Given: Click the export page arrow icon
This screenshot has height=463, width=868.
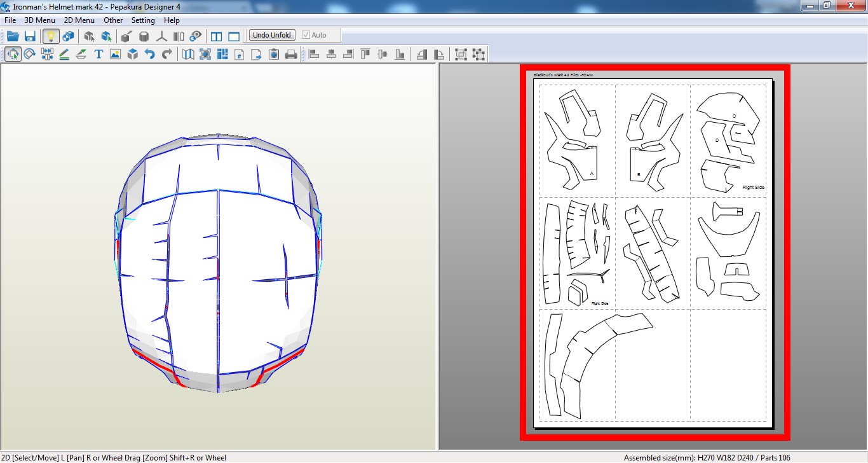Looking at the screenshot, I should click(257, 54).
